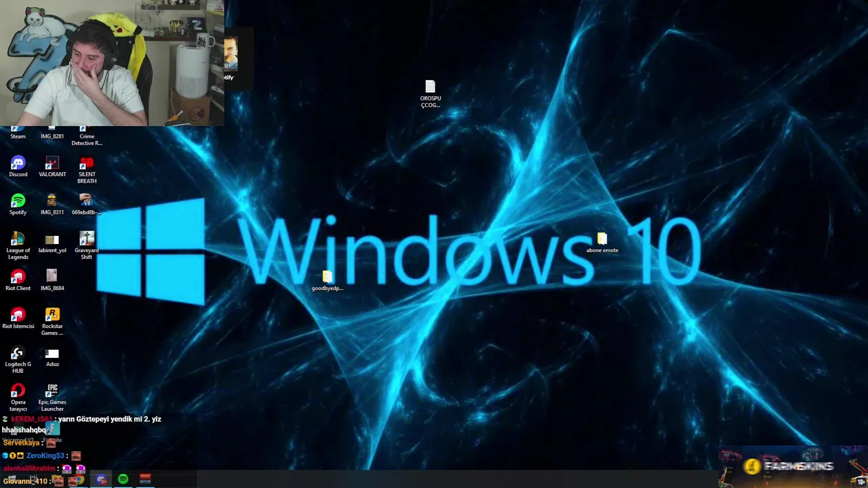Open the Spotify shortcut on the desktop
The width and height of the screenshot is (868, 488).
pyautogui.click(x=18, y=205)
